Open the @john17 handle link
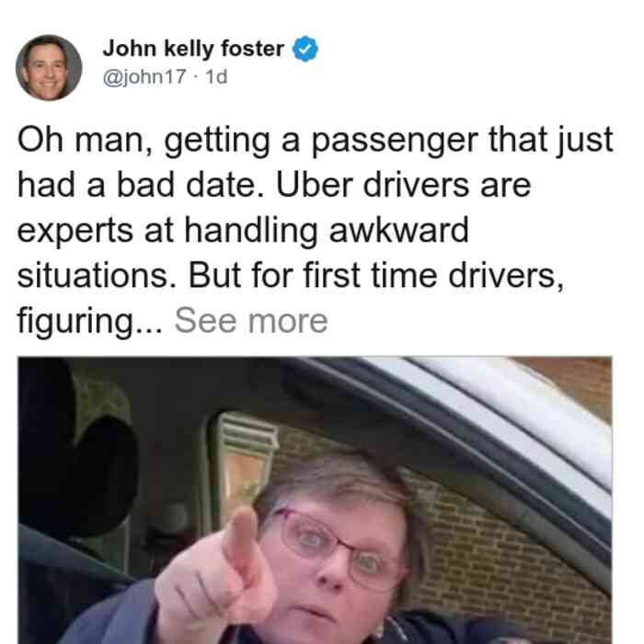 144,76
